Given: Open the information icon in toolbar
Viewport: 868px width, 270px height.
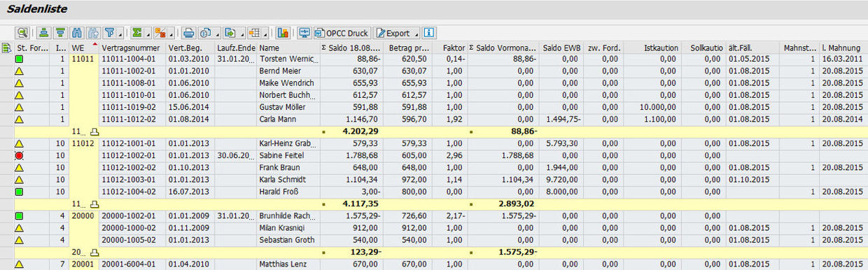Looking at the screenshot, I should click(x=429, y=33).
